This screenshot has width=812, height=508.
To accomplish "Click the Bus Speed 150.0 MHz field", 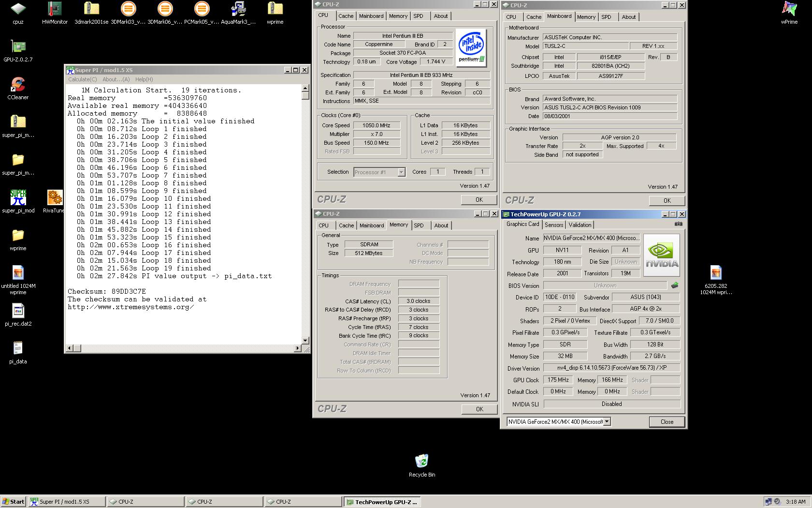I will [x=377, y=143].
